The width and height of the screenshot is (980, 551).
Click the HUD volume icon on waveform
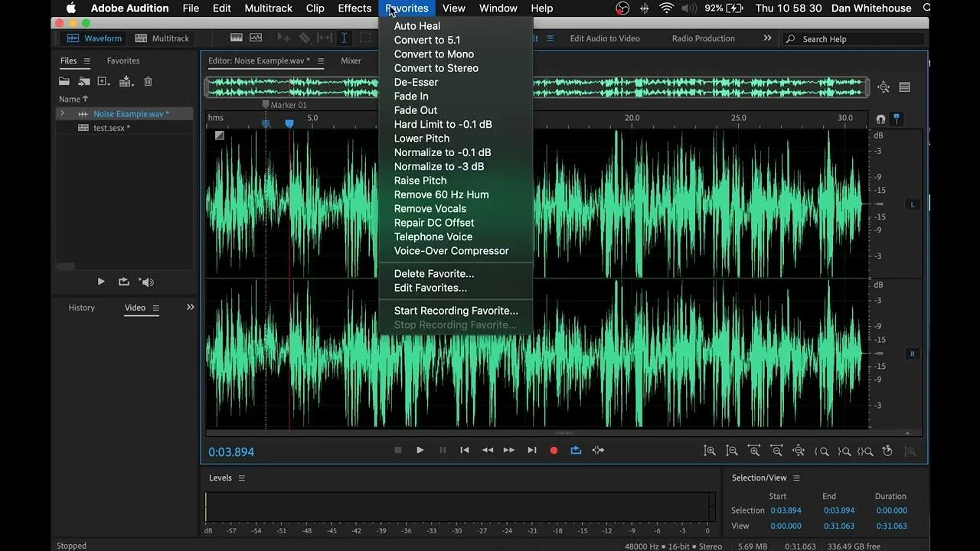pyautogui.click(x=220, y=135)
